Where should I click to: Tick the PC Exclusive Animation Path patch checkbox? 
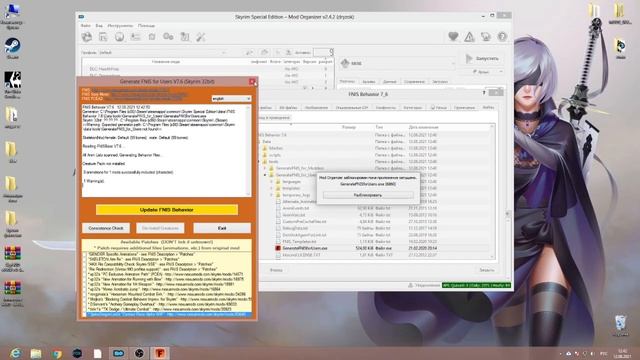(x=84, y=274)
